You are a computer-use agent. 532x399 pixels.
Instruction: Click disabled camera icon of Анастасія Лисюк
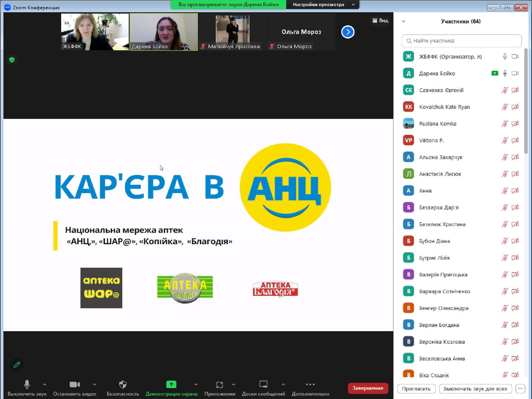(515, 174)
